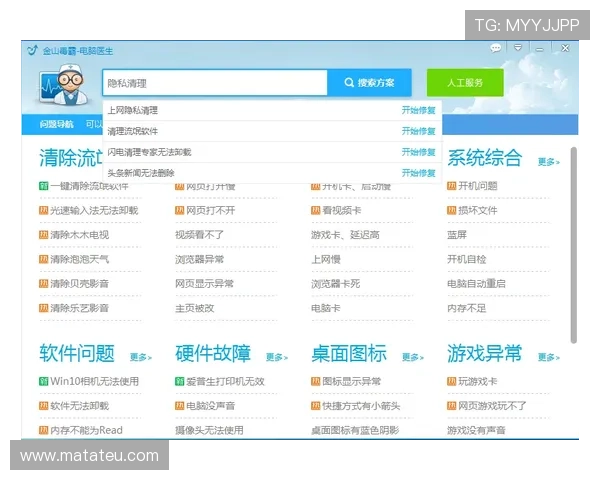
Task: Click the green badge before 一键清除流氓软件
Action: (44, 186)
